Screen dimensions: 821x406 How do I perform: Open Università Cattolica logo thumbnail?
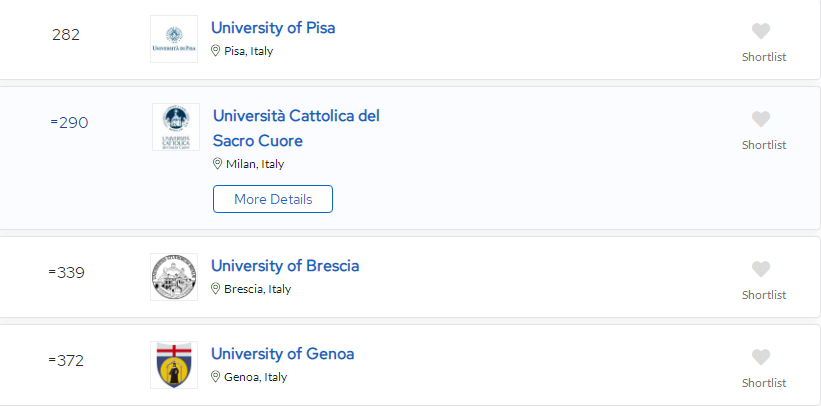click(x=176, y=127)
